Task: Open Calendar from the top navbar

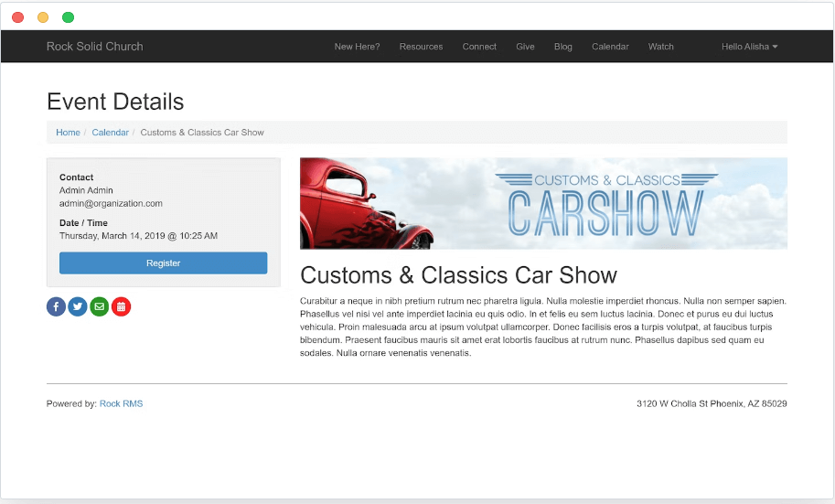Action: [x=610, y=47]
